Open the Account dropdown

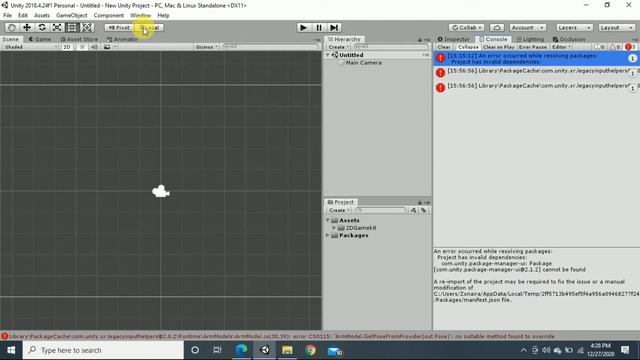click(527, 27)
